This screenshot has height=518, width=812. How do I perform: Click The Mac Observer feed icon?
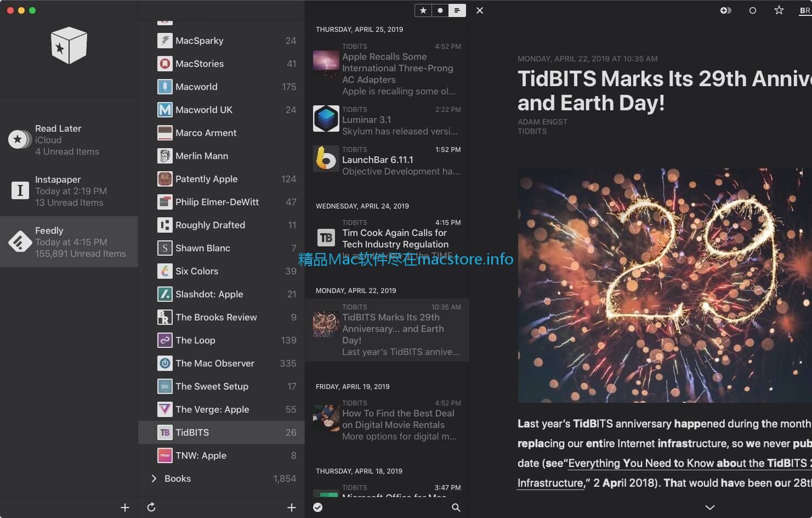165,363
